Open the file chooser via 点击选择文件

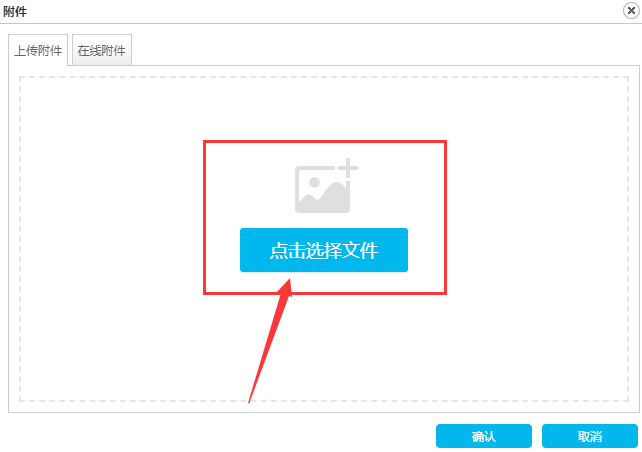[x=324, y=250]
